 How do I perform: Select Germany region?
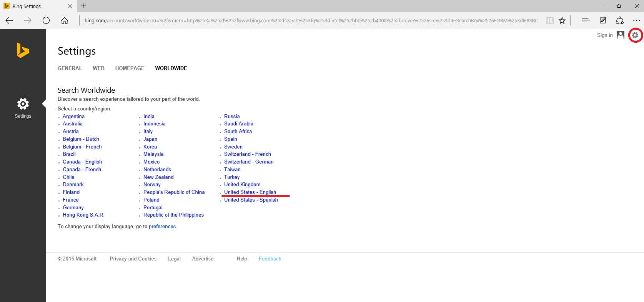(73, 207)
